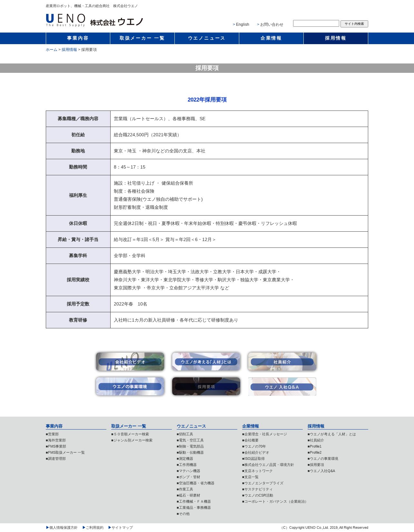Open footer link 営業部
Image resolution: width=414 pixels, height=532 pixels.
click(x=52, y=434)
